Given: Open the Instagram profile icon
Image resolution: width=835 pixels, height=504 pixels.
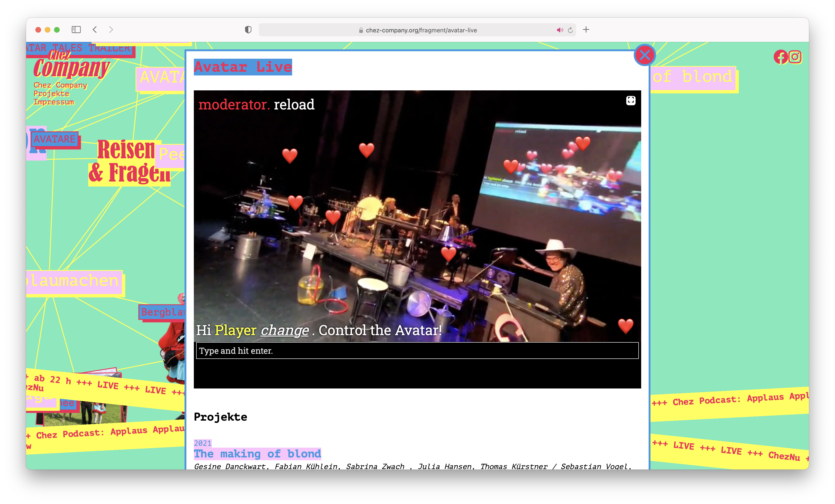Looking at the screenshot, I should click(x=795, y=57).
